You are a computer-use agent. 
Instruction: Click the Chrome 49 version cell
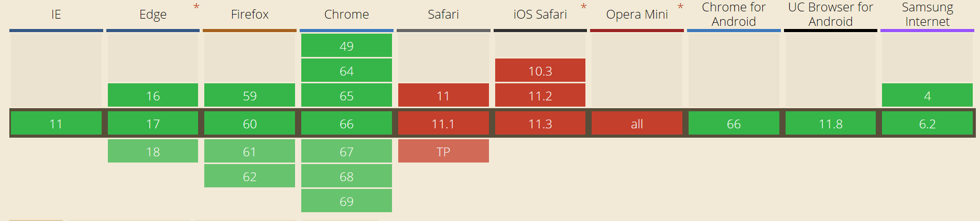(x=346, y=46)
